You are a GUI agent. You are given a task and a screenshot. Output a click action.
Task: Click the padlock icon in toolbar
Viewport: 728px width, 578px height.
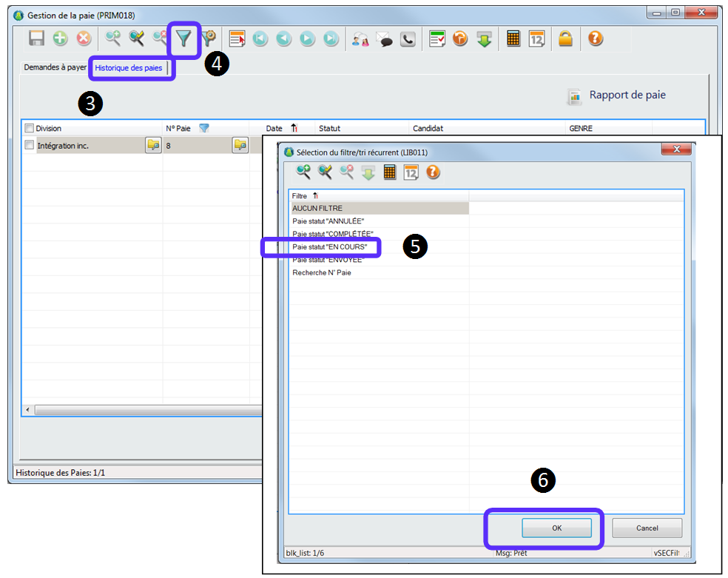tap(565, 39)
